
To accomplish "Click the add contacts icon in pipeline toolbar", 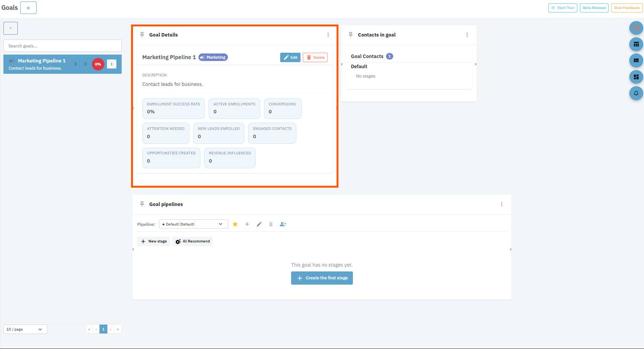I will click(283, 224).
